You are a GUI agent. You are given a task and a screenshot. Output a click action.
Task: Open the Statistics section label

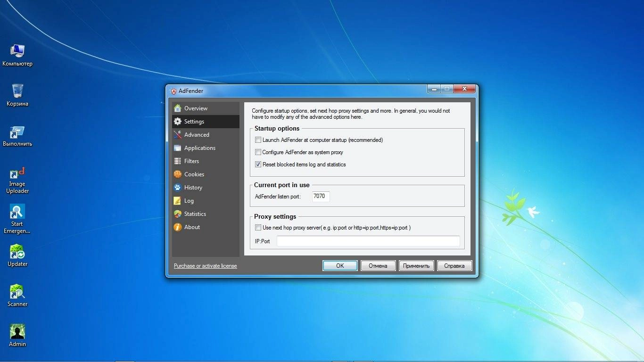point(195,214)
